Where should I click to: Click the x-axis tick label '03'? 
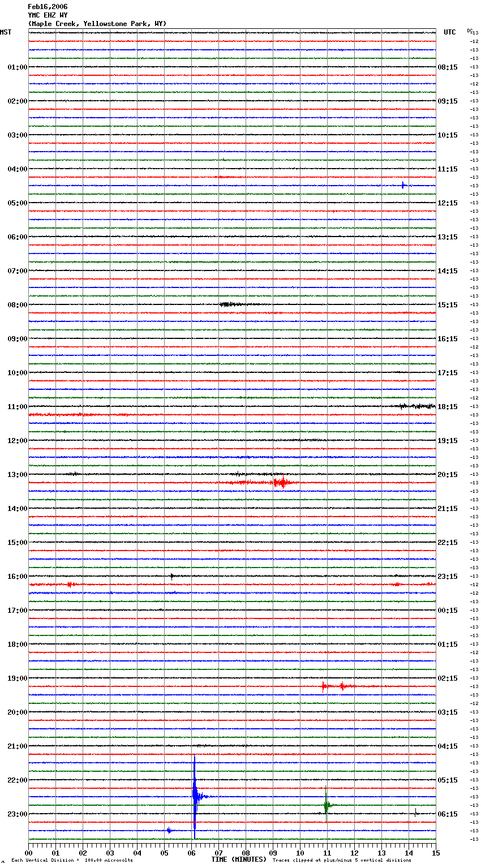coord(110,853)
